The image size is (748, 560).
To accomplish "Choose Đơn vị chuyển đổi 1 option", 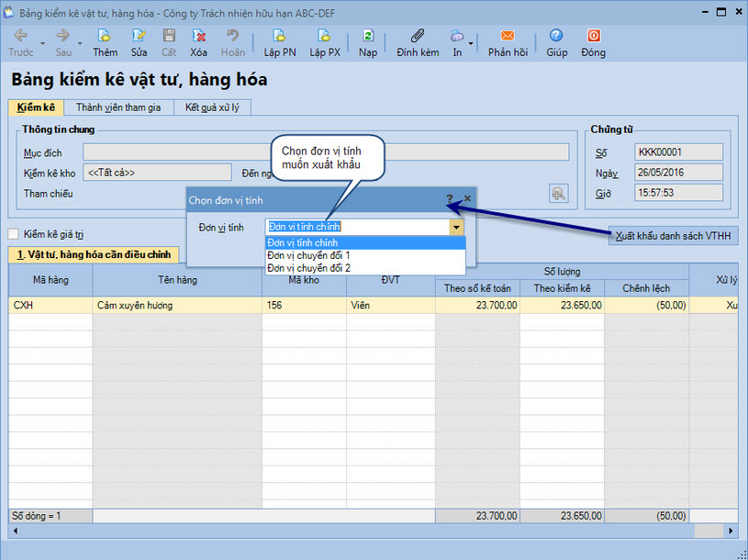I will coord(365,256).
